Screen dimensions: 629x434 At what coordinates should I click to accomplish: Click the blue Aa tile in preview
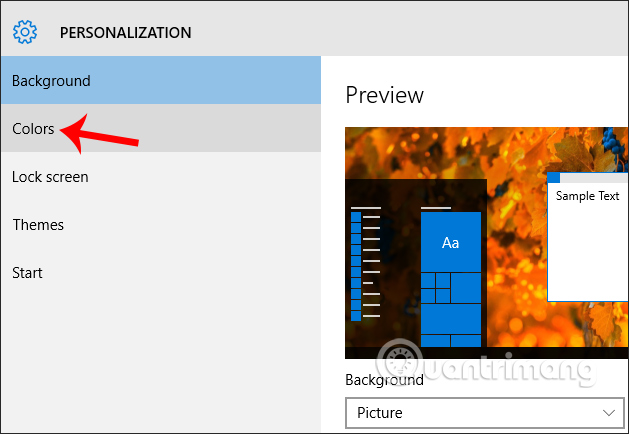(451, 243)
